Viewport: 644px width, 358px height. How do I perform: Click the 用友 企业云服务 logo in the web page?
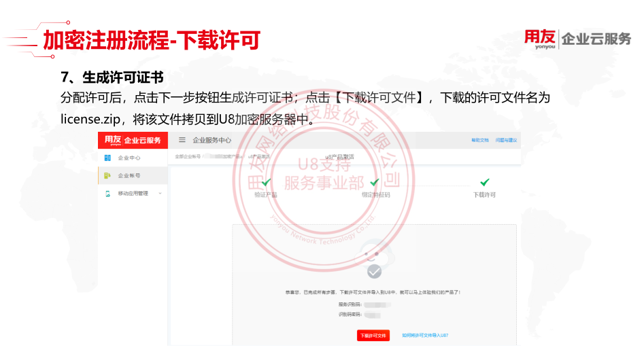[133, 140]
